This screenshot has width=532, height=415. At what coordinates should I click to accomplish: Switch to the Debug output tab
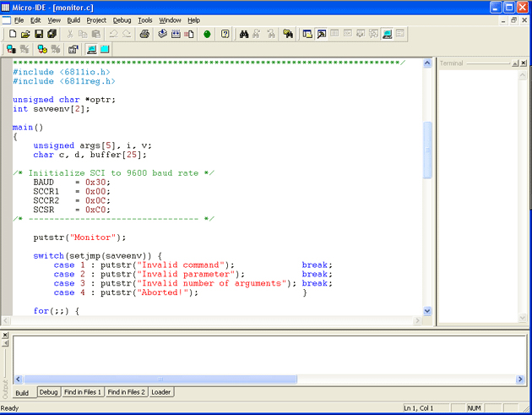coord(48,392)
